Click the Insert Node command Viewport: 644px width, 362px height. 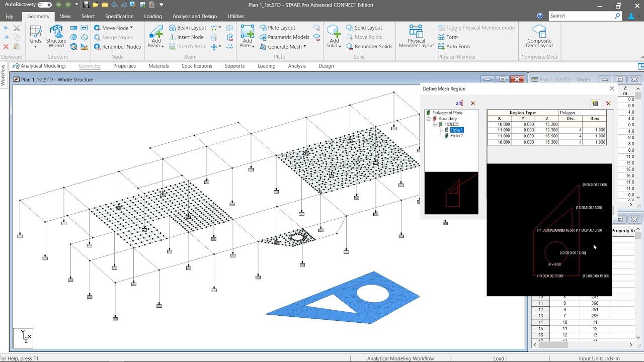(x=186, y=37)
